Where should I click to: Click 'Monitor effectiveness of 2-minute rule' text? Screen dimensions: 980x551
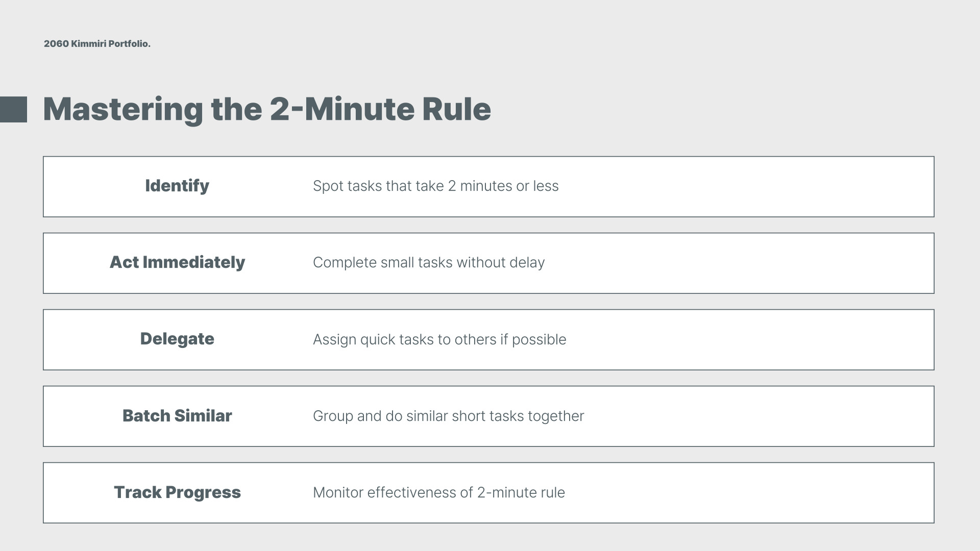(x=439, y=493)
